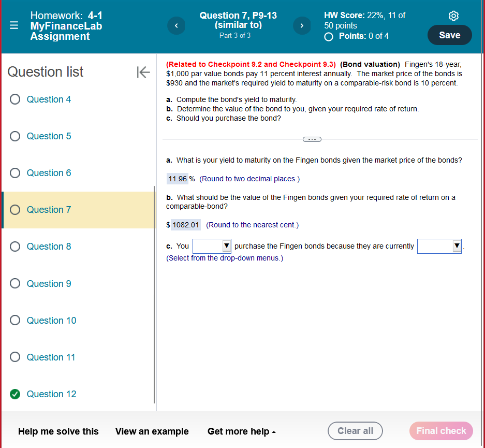Click the Clear all button
Viewport: 485px width, 448px height.
355,431
